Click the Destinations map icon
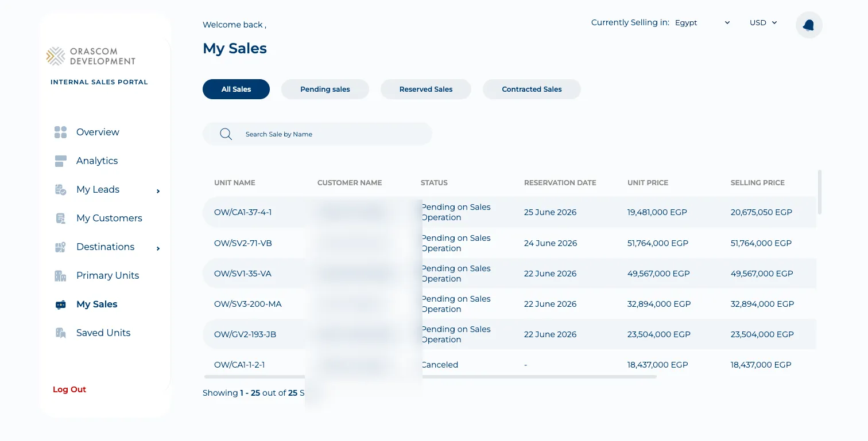Screen dimensions: 868x441 [61, 247]
